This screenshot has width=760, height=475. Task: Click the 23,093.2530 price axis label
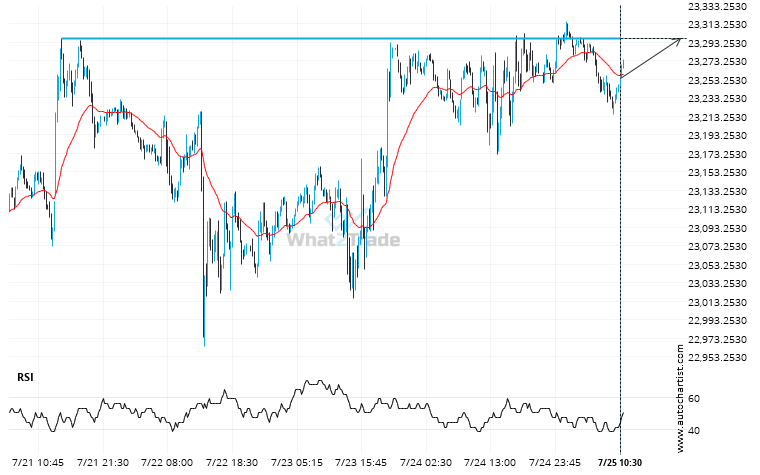point(717,229)
